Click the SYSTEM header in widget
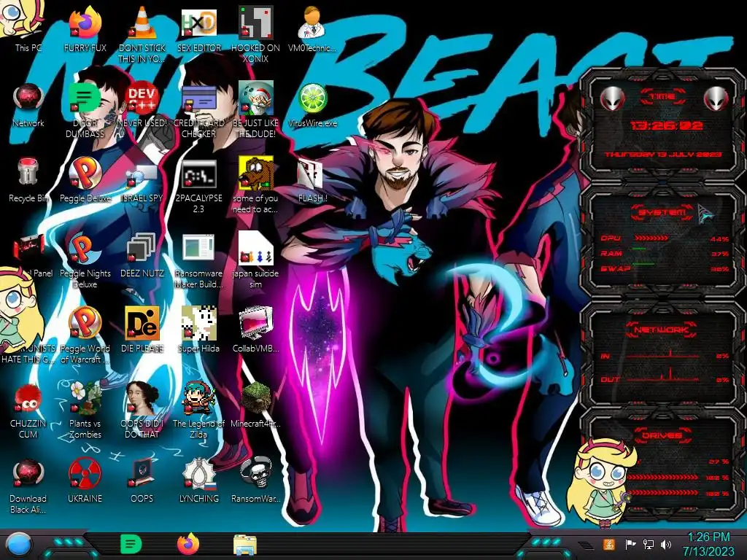Viewport: 747px width, 560px height. point(662,212)
